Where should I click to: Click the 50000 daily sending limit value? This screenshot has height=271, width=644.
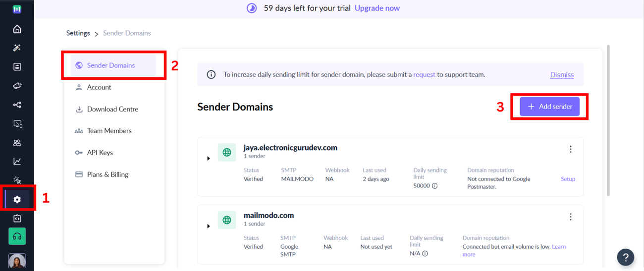422,186
